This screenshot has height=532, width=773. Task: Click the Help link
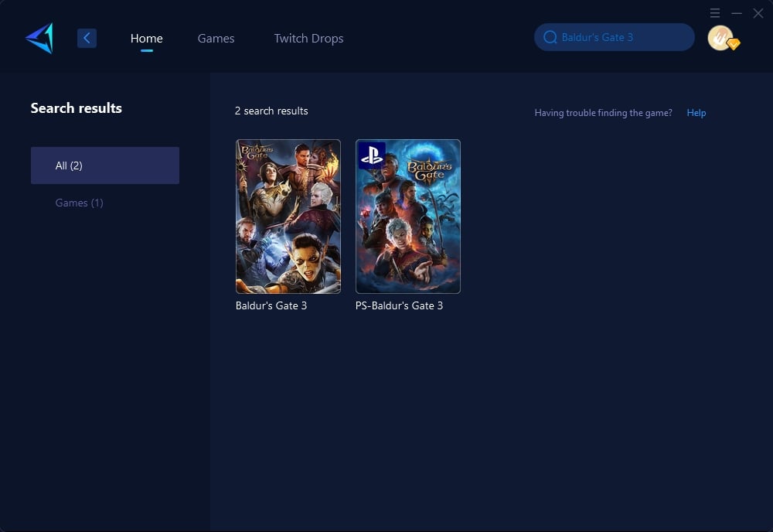coord(696,112)
